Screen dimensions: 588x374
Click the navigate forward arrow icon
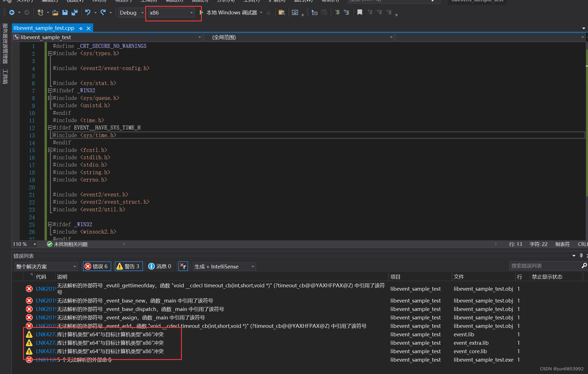(x=27, y=13)
